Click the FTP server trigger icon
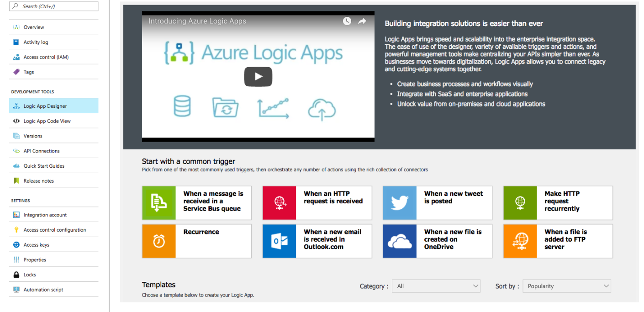Screen dimensions: 644x312 [x=520, y=241]
